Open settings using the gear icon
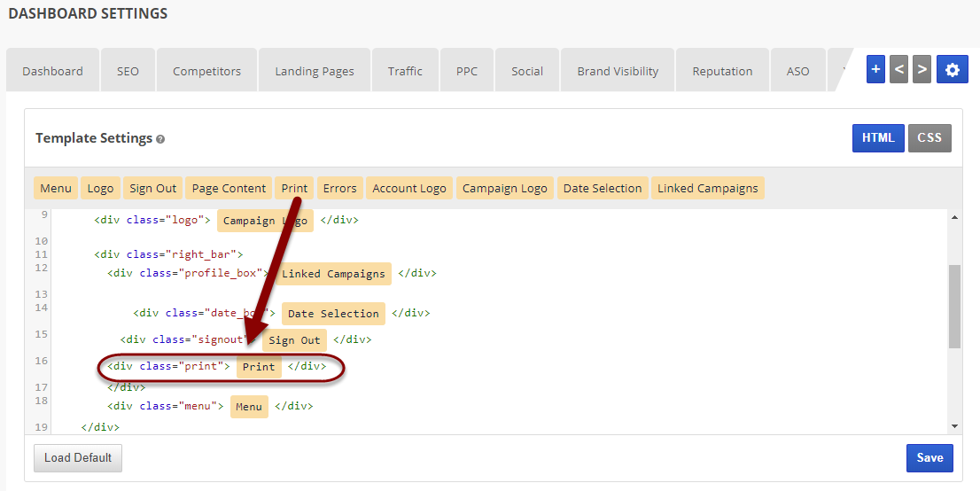Viewport: 980px width, 491px height. (x=953, y=69)
